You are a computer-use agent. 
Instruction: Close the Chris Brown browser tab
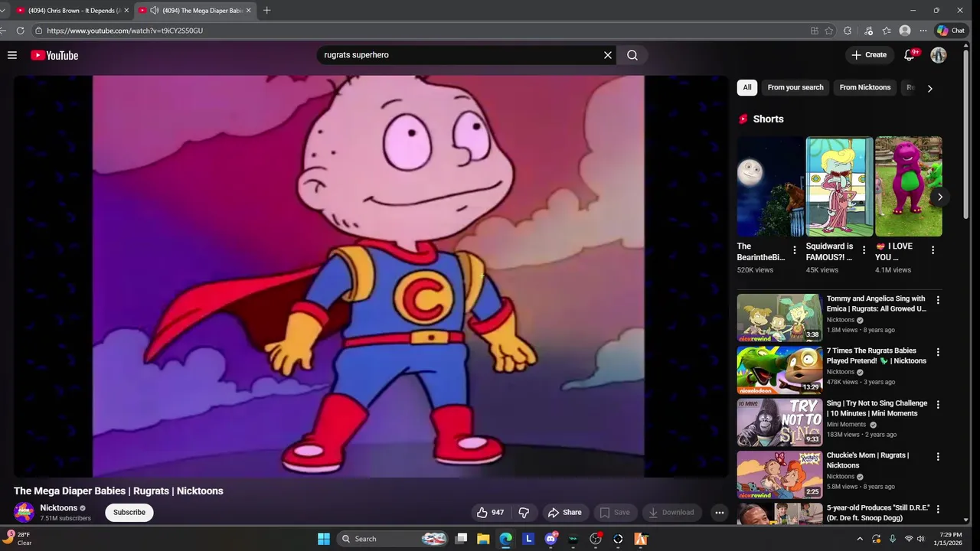point(126,11)
